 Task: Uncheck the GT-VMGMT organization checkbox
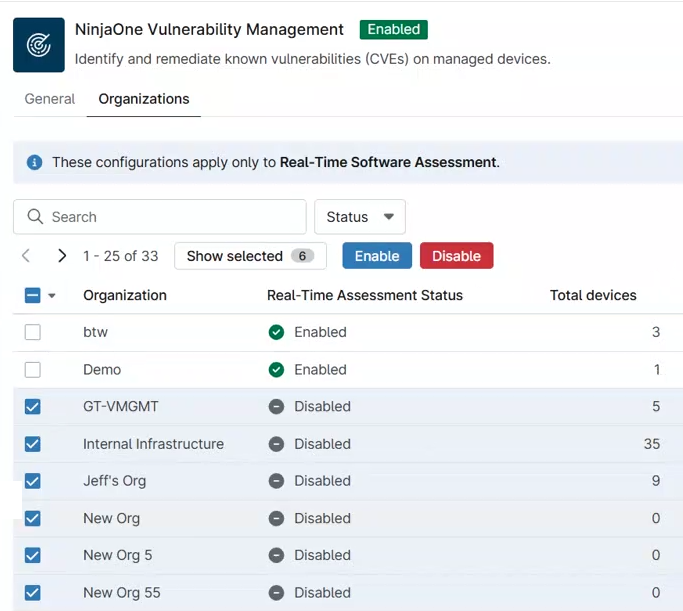33,407
